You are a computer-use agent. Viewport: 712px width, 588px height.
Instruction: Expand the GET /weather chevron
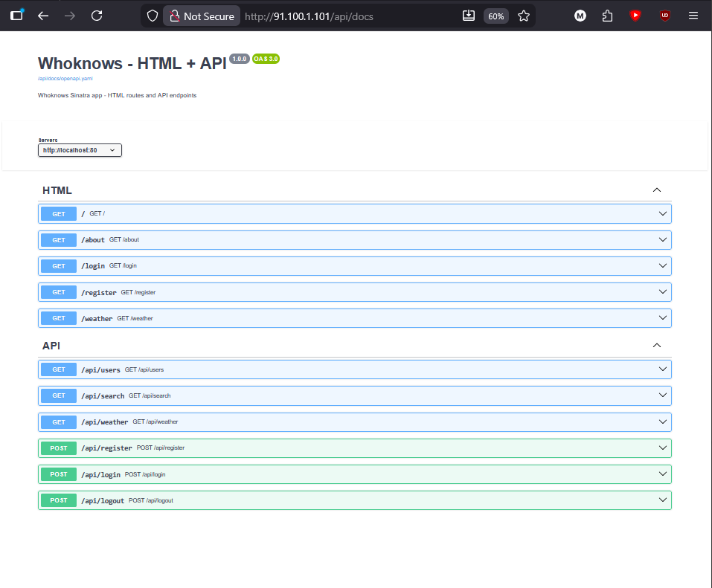pyautogui.click(x=662, y=318)
